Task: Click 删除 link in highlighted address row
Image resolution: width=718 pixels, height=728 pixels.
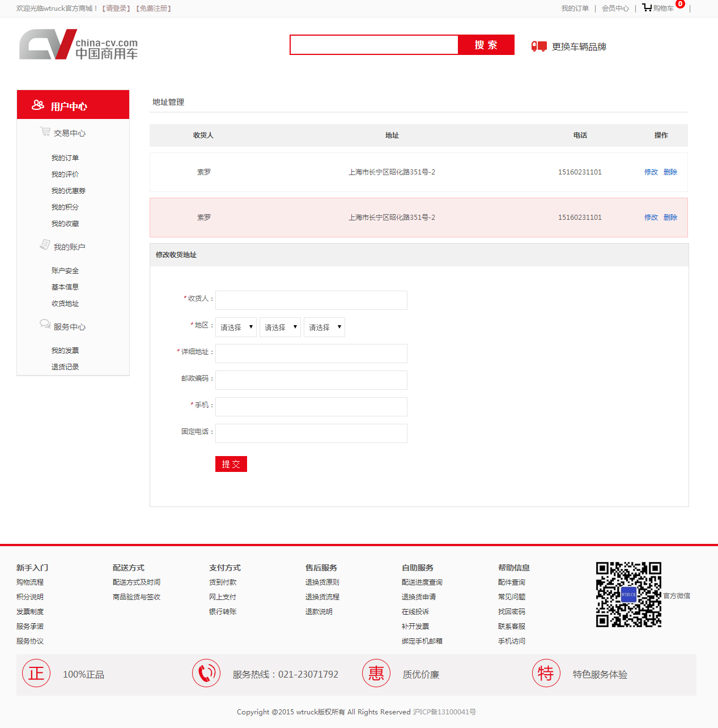Action: click(x=670, y=218)
